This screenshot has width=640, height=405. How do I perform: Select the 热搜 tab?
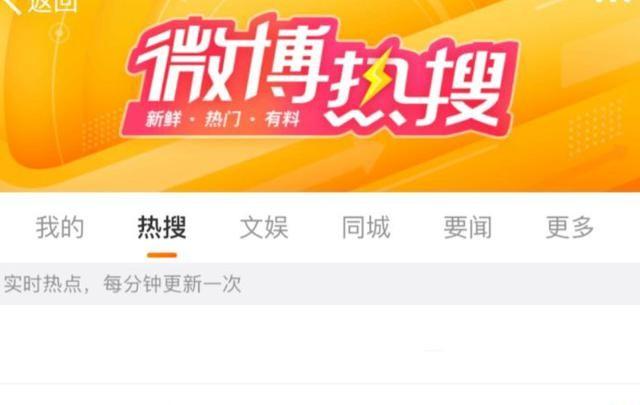click(x=162, y=227)
